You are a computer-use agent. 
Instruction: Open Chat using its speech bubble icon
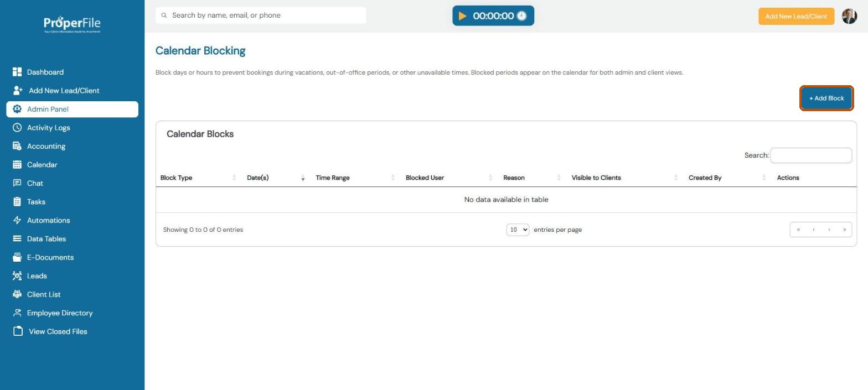17,183
